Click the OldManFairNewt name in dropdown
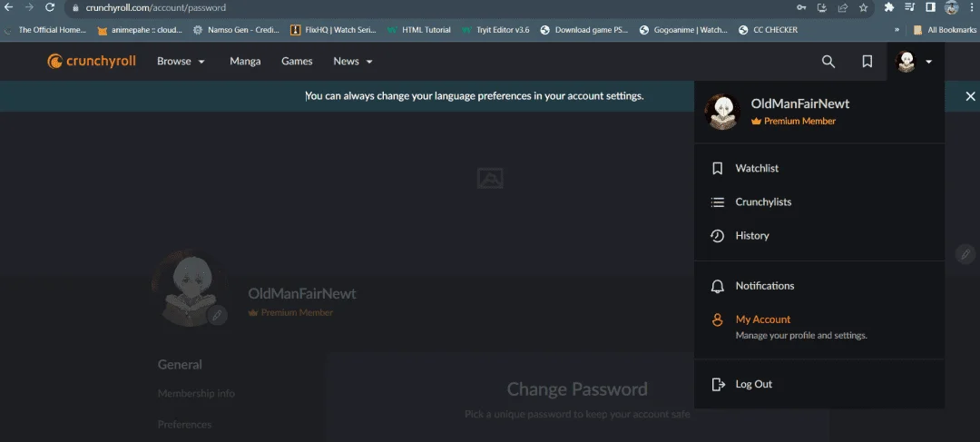The width and height of the screenshot is (980, 442). click(x=800, y=103)
